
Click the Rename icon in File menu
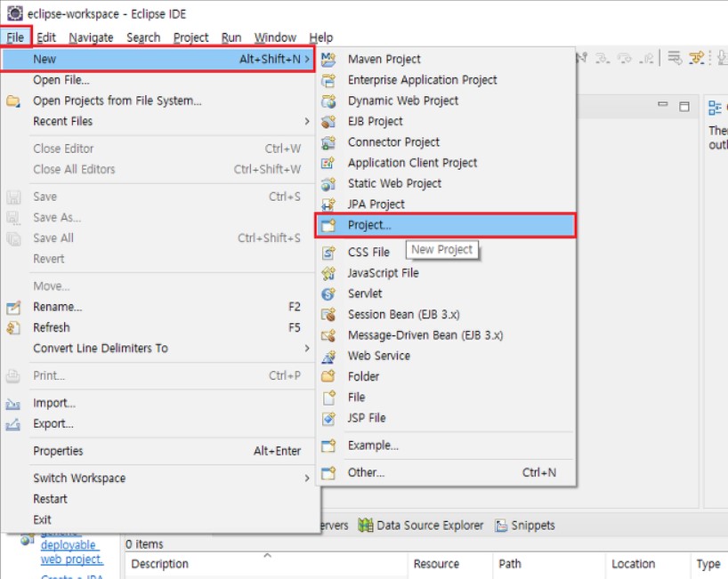[13, 307]
